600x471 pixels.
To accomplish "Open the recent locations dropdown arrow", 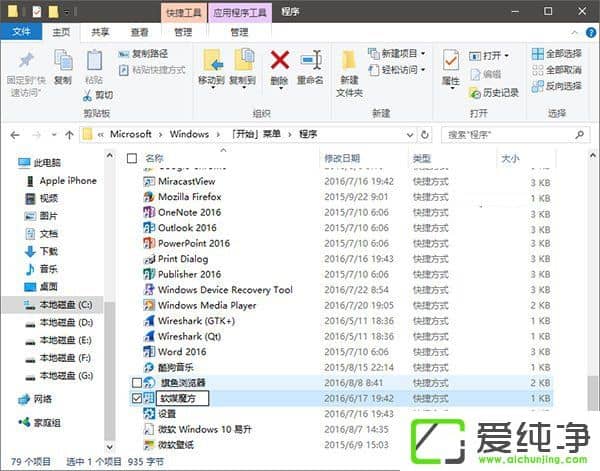I will point(54,135).
